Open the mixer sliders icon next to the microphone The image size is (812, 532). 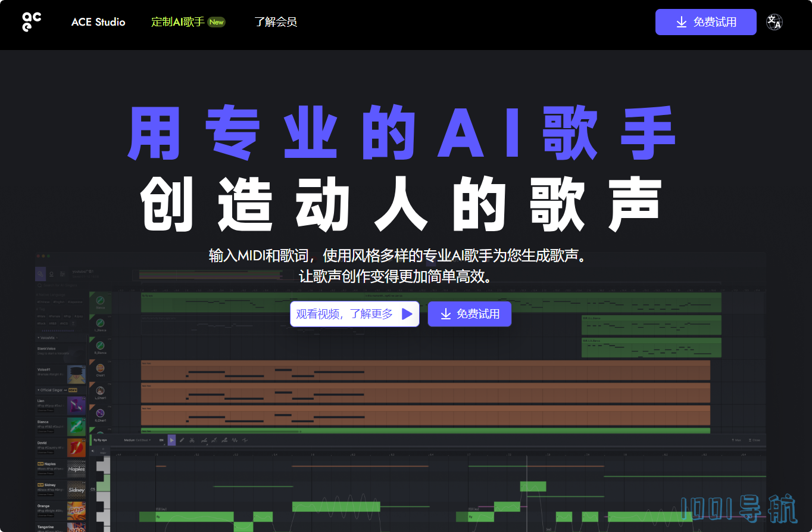click(x=63, y=274)
